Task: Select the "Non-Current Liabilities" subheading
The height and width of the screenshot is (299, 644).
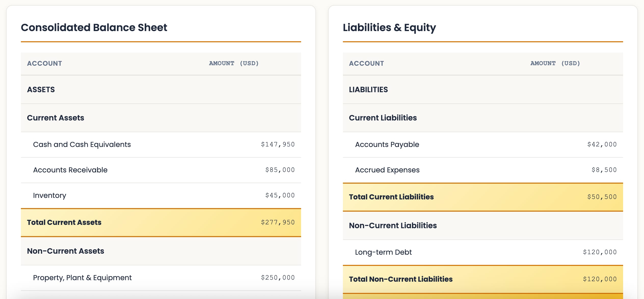Action: tap(393, 225)
